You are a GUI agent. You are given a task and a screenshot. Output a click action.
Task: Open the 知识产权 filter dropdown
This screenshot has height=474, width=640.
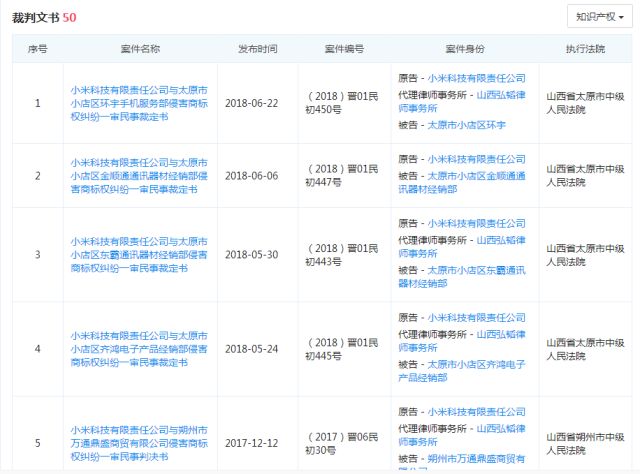click(x=600, y=17)
